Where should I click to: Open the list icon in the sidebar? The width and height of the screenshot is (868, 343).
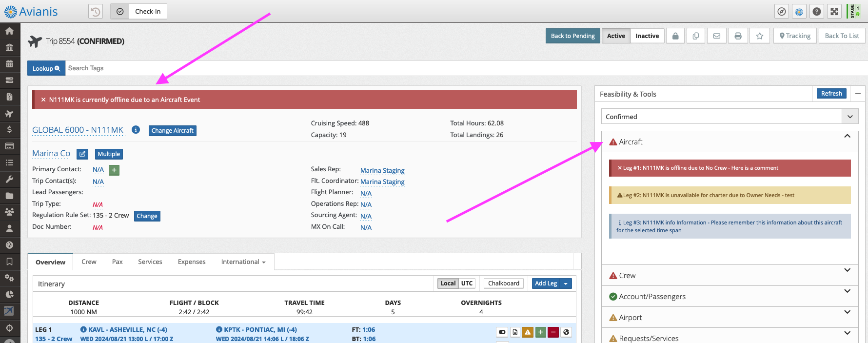click(x=9, y=162)
